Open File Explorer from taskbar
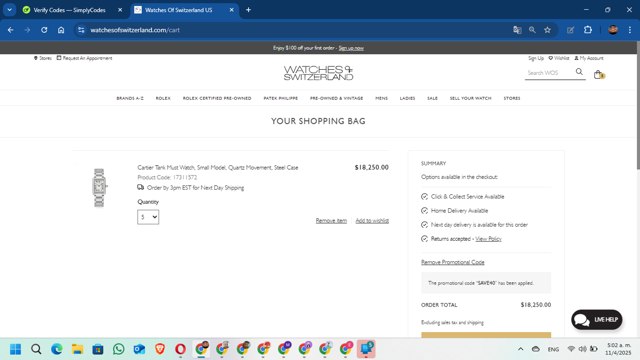The width and height of the screenshot is (640, 360). pos(77,349)
